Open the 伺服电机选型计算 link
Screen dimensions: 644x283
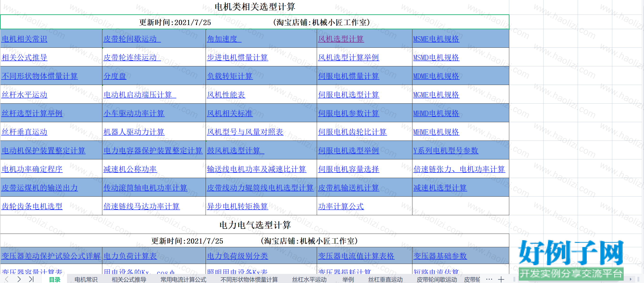(x=349, y=95)
